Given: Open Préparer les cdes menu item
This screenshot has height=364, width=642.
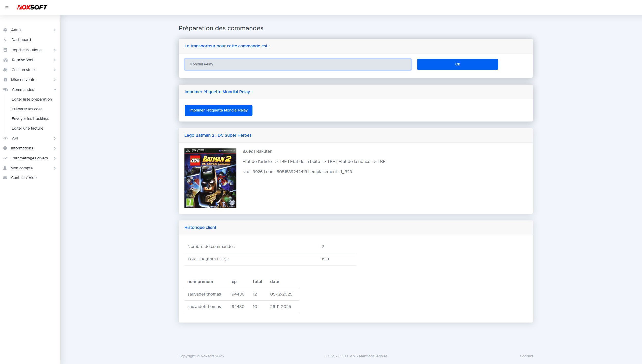Looking at the screenshot, I should pyautogui.click(x=27, y=109).
